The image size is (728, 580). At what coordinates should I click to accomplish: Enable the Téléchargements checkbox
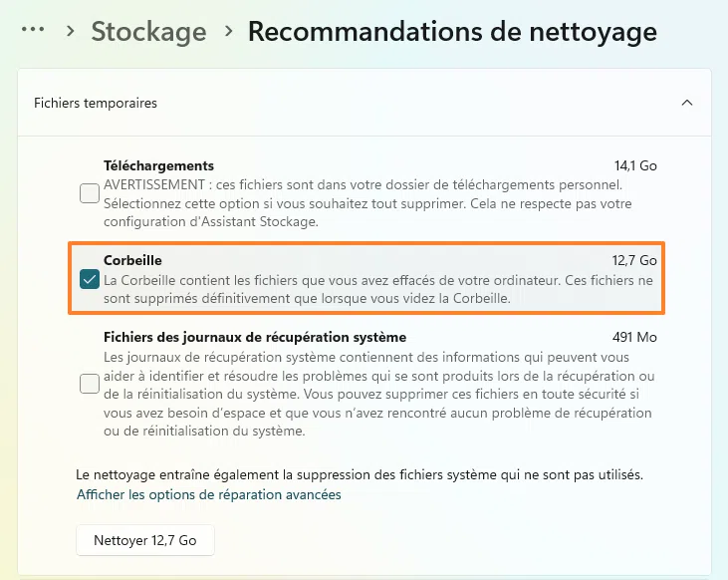[x=90, y=193]
